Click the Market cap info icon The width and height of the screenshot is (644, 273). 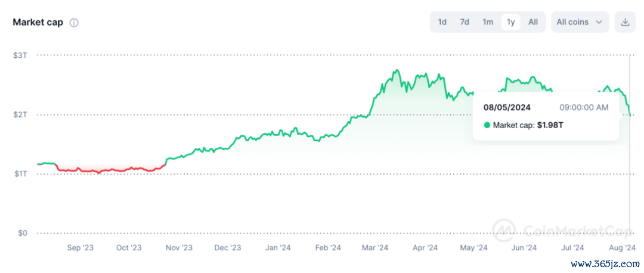[x=74, y=23]
